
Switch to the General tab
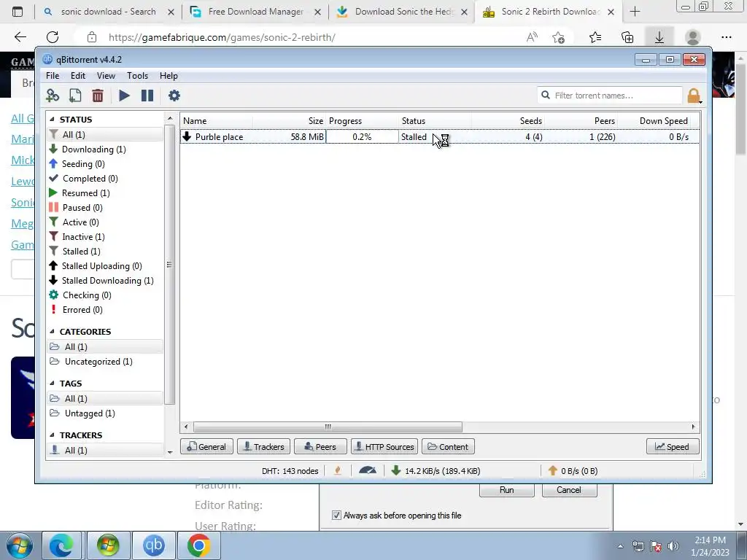tap(206, 447)
